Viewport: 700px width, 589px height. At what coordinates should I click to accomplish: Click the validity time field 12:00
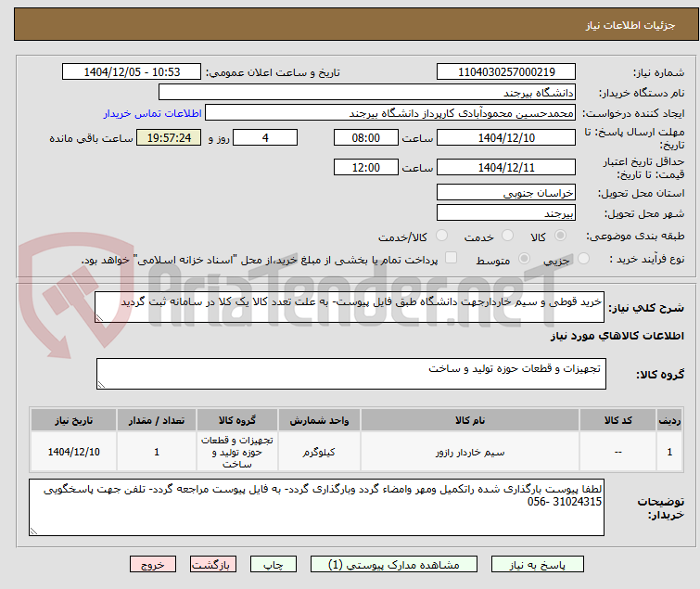365,167
